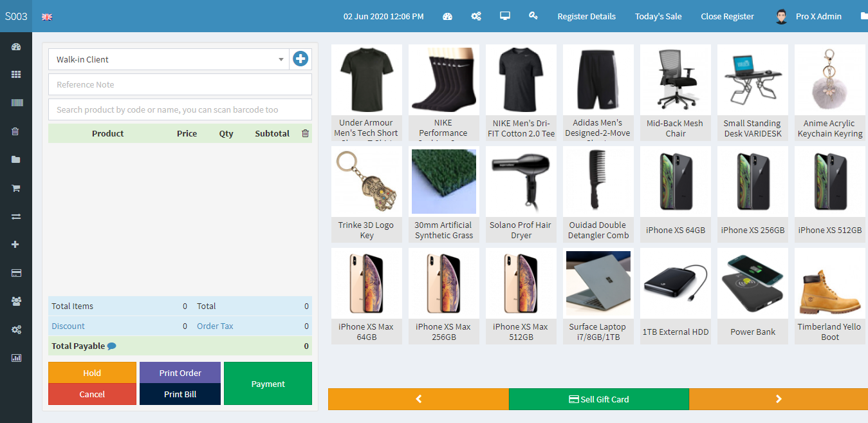Add the iPhone XS Max 64GB
This screenshot has width=868, height=423.
(x=367, y=296)
